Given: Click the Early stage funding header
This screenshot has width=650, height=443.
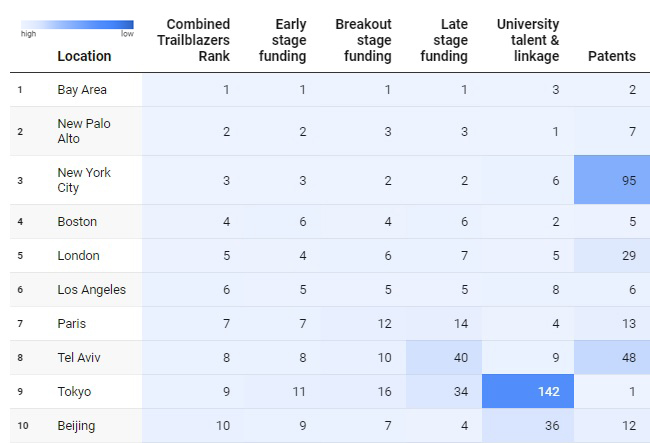Looking at the screenshot, I should (290, 40).
